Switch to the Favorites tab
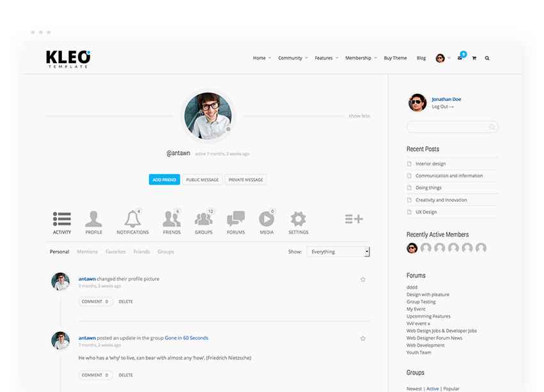Screen dimensions: 544x392 116,252
